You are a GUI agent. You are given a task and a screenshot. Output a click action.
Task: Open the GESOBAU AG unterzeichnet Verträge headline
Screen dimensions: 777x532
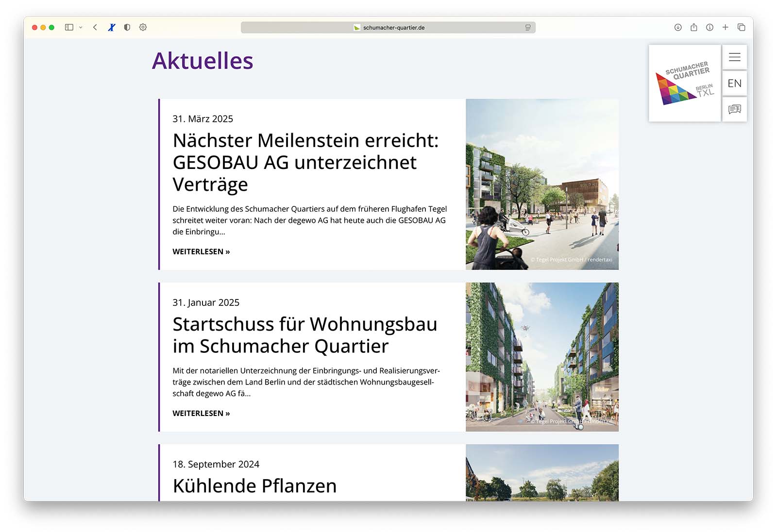point(305,162)
